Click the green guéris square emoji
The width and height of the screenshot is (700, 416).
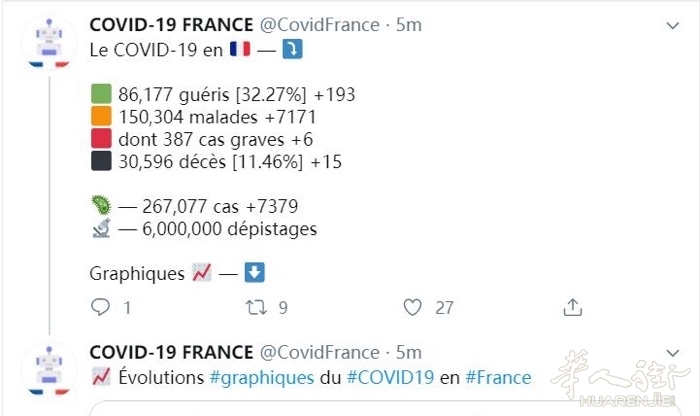coord(101,94)
